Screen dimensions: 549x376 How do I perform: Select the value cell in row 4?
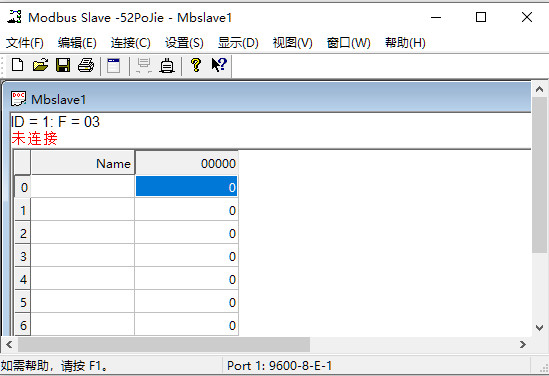click(186, 278)
